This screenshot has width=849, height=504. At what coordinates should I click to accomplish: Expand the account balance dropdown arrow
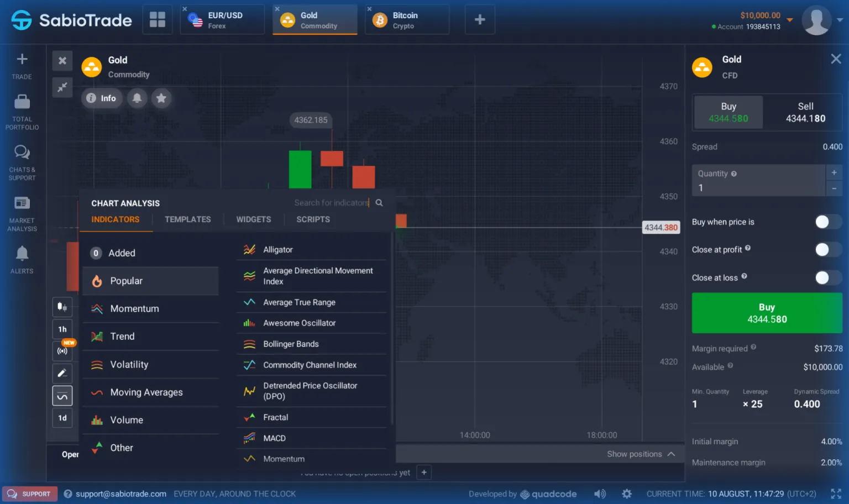(x=790, y=20)
